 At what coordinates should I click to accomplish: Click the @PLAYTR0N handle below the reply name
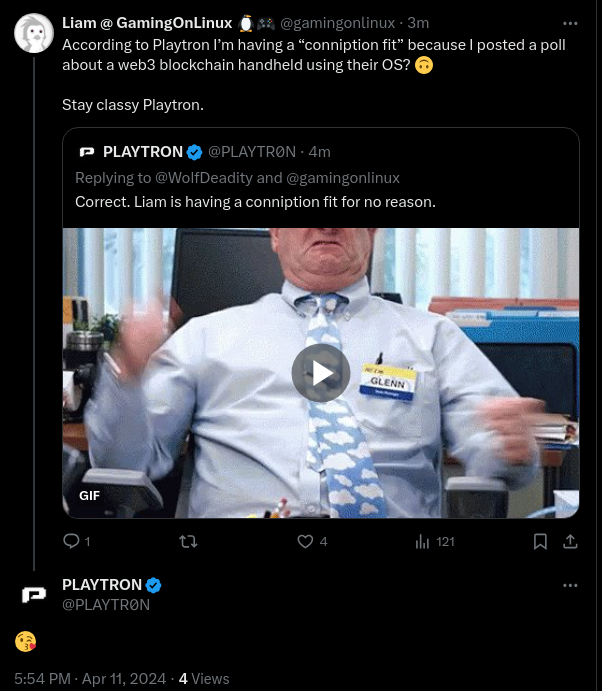[x=106, y=605]
